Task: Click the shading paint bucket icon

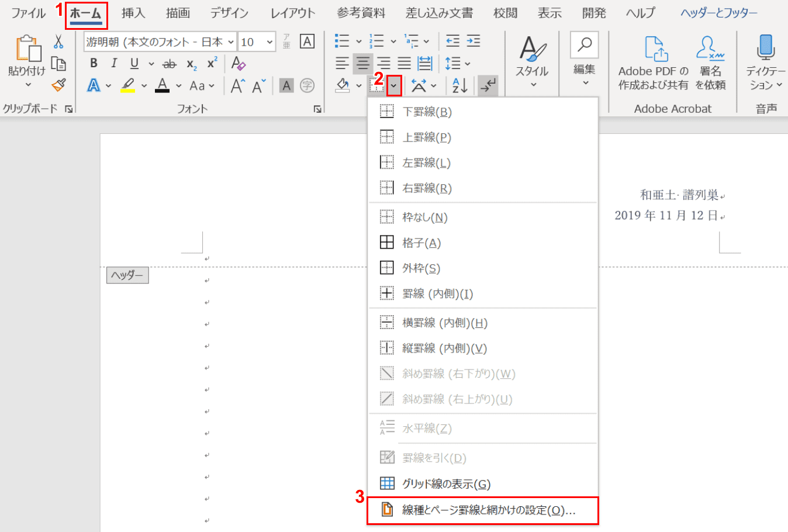Action: tap(343, 86)
